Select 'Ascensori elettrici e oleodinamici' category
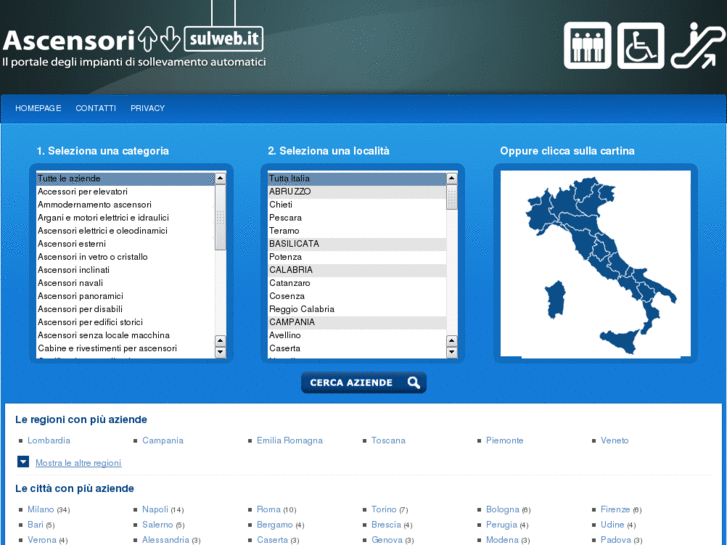Viewport: 727px width, 545px height. tap(125, 231)
